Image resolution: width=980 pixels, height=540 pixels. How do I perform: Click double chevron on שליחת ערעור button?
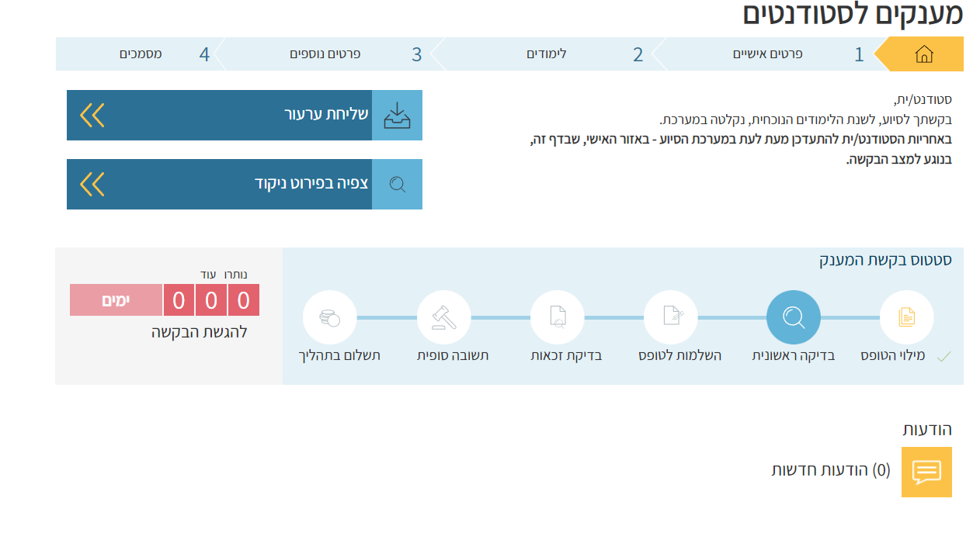[x=92, y=116]
